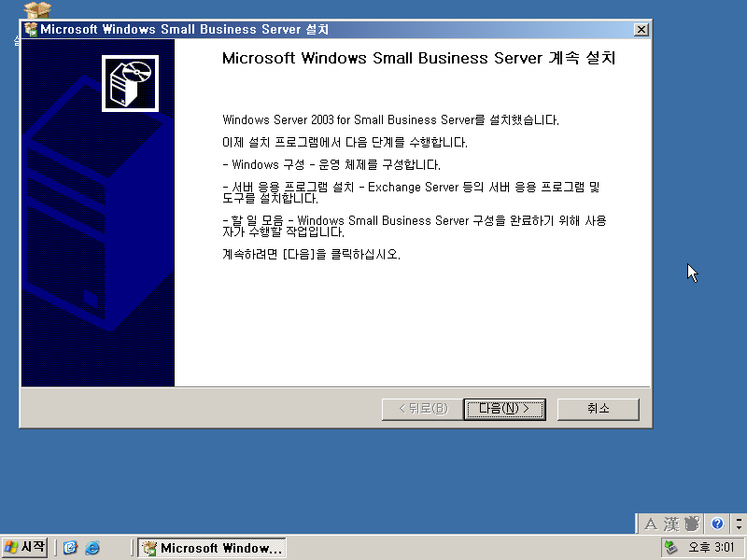Launch Internet Explorer from quick launch
This screenshot has height=560, width=747.
click(x=92, y=548)
